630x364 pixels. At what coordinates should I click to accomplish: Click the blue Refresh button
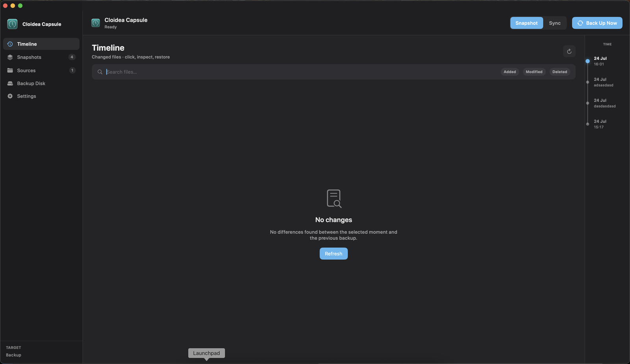click(334, 254)
